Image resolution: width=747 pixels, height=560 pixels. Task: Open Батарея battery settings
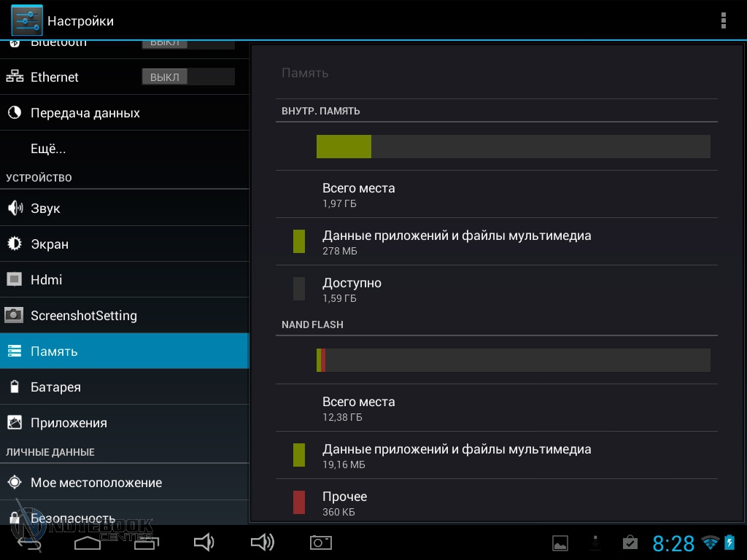pyautogui.click(x=55, y=387)
